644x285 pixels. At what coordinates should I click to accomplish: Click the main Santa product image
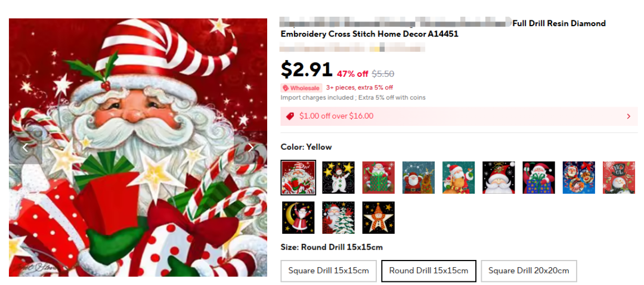[138, 147]
